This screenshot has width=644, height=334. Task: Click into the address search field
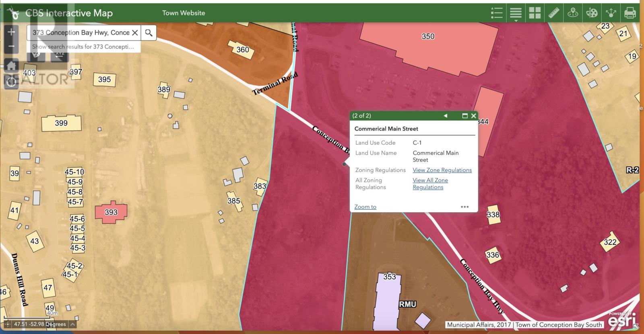80,33
